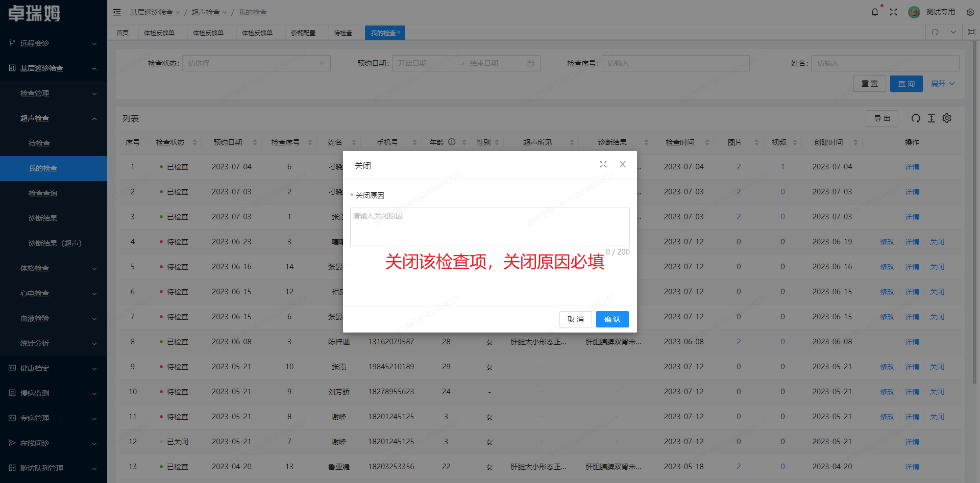Click the 专病管理 sidebar icon
980x483 pixels.
[12, 418]
